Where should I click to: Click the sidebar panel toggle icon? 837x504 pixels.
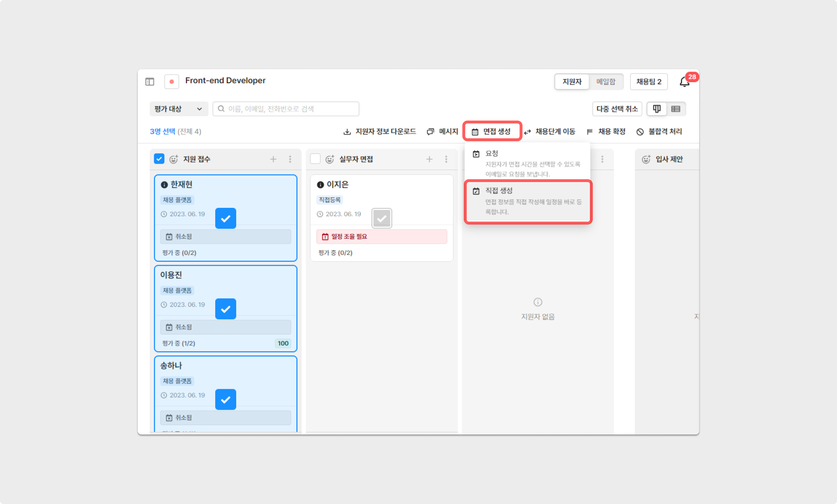click(150, 82)
